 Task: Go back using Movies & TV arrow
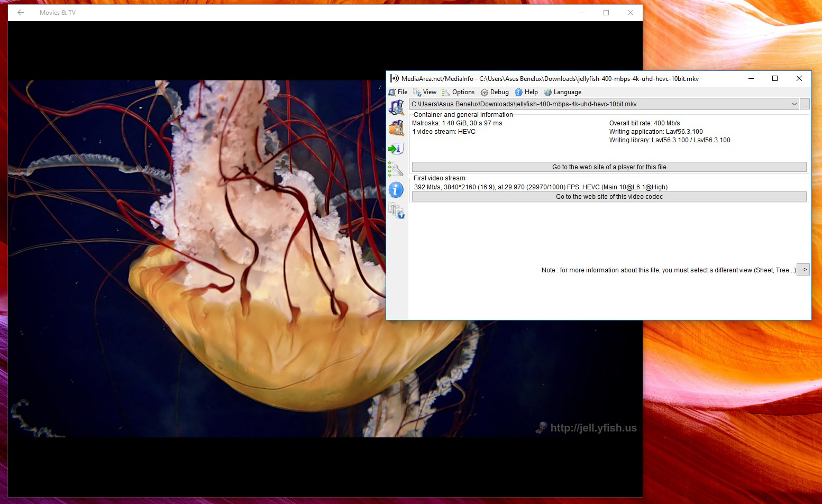coord(21,13)
